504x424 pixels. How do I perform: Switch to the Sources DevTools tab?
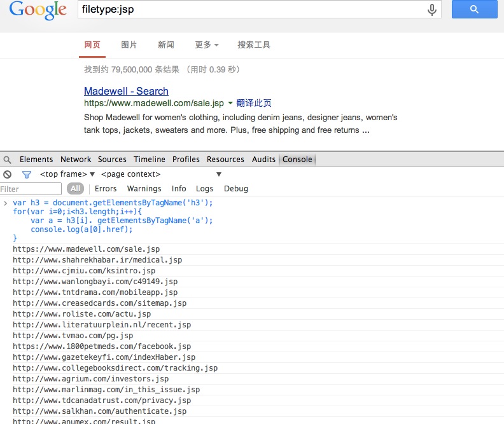pyautogui.click(x=112, y=159)
